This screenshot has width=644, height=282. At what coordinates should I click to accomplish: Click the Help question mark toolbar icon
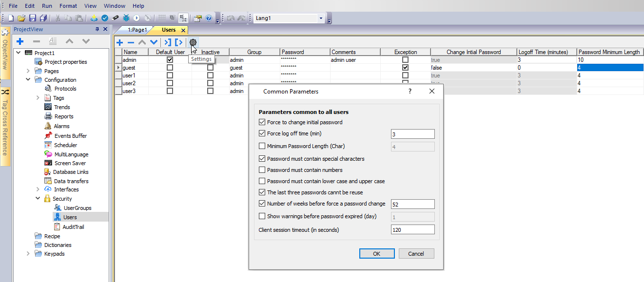(209, 18)
